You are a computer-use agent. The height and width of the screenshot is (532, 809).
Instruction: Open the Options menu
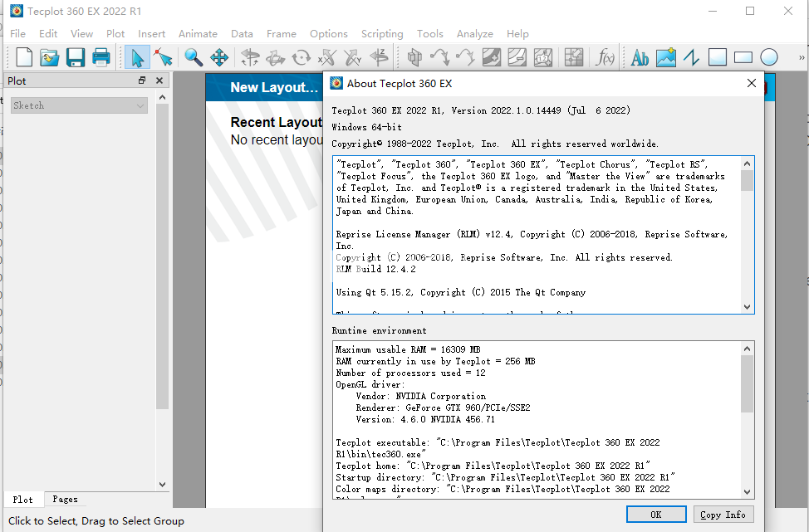tap(329, 33)
